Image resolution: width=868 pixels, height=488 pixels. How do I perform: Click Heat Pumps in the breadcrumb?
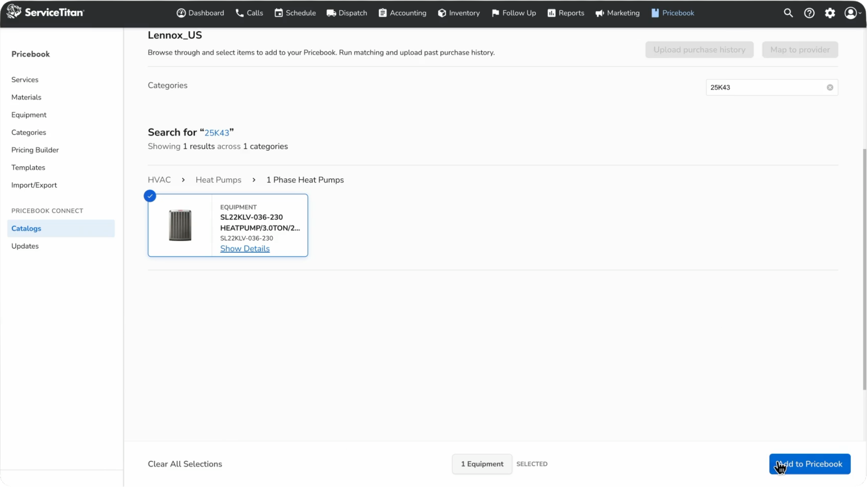[218, 180]
